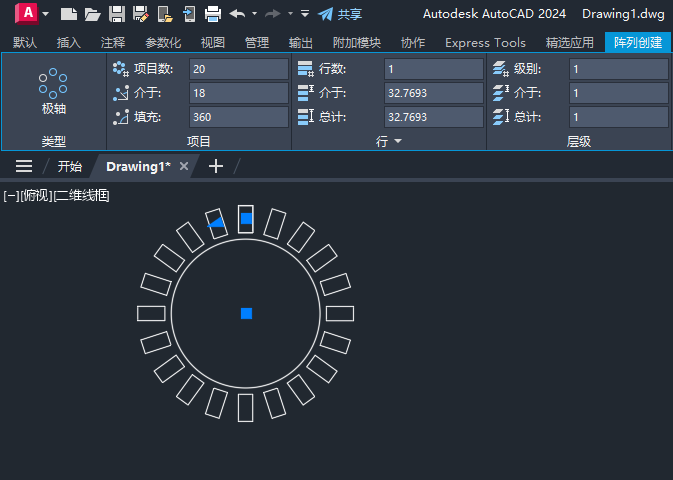Viewport: 673px width, 480px height.
Task: Add a new drawing tab with plus
Action: click(215, 166)
